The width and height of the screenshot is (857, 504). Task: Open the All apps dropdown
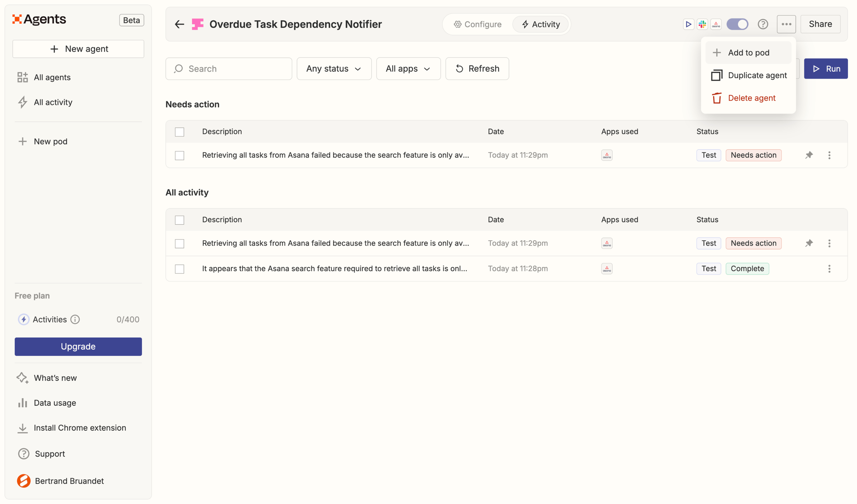408,69
